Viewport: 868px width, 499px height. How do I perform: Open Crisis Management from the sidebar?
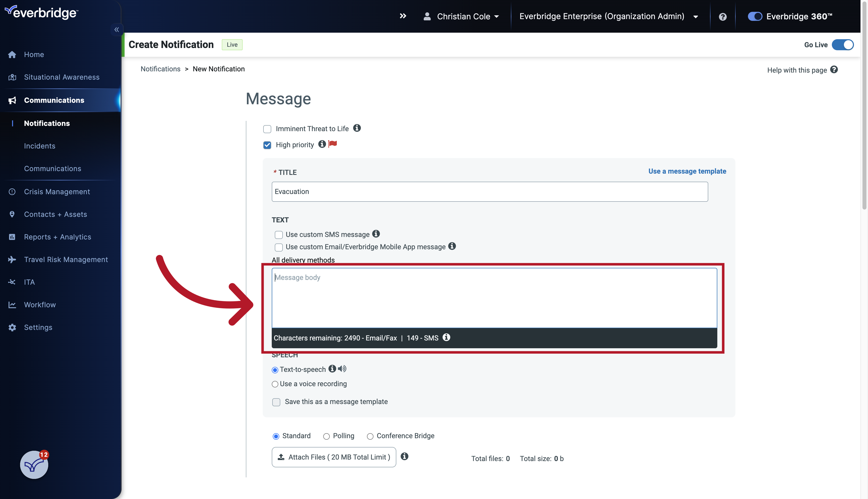(x=57, y=191)
